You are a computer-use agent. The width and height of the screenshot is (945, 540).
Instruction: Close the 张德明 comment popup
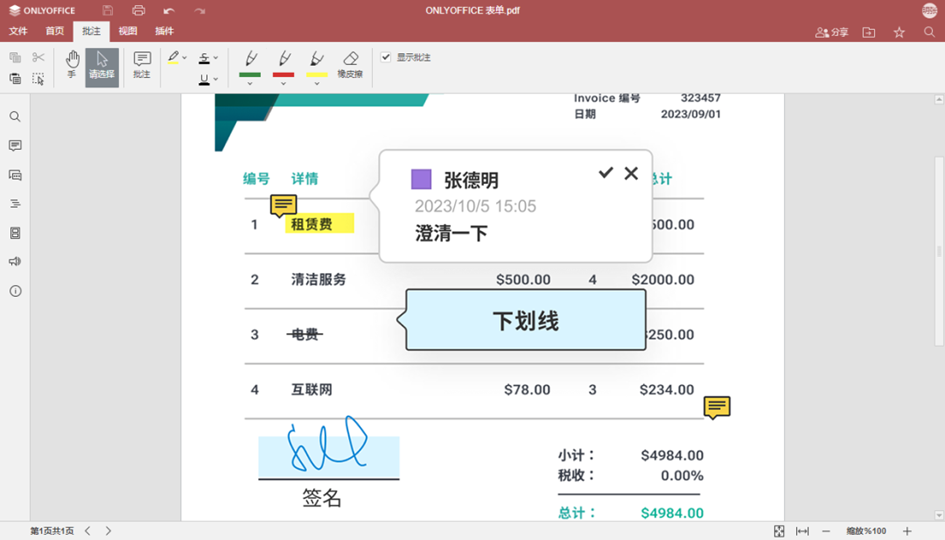(x=631, y=173)
